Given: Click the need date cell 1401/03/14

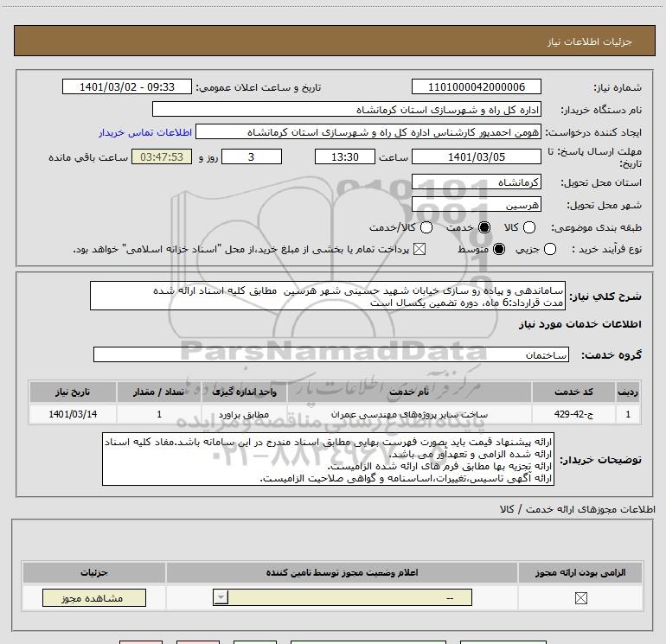Looking at the screenshot, I should click(x=73, y=414).
